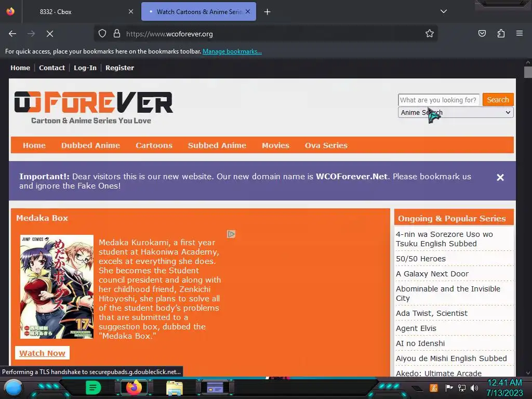This screenshot has height=399, width=532.
Task: Open Home in the orange navigation bar
Action: 34,145
